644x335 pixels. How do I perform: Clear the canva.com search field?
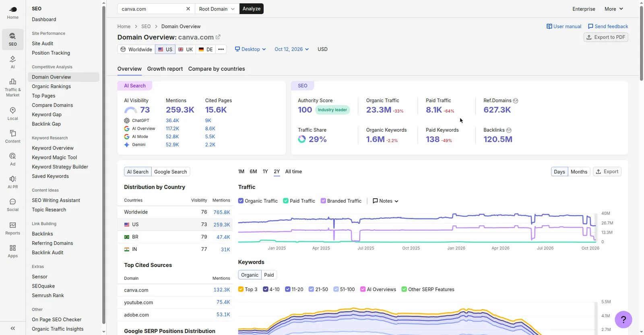(x=188, y=9)
